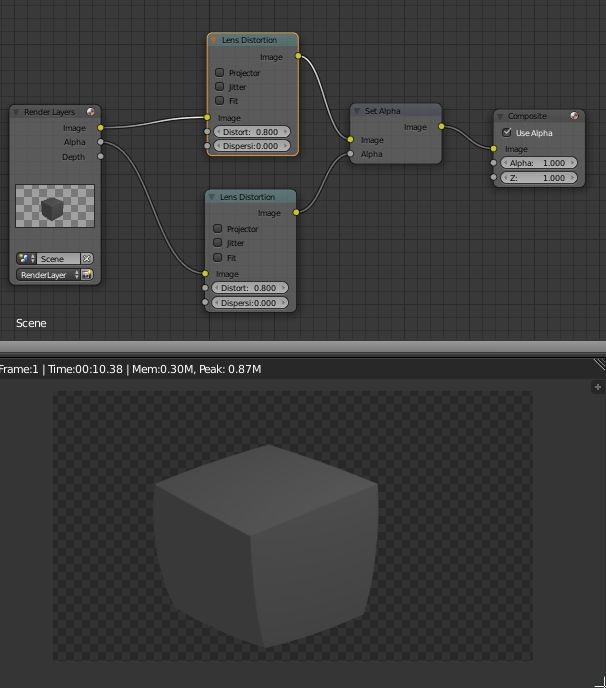Image resolution: width=606 pixels, height=688 pixels.
Task: Click the upper node Distort 0.800 value field
Action: pyautogui.click(x=252, y=132)
